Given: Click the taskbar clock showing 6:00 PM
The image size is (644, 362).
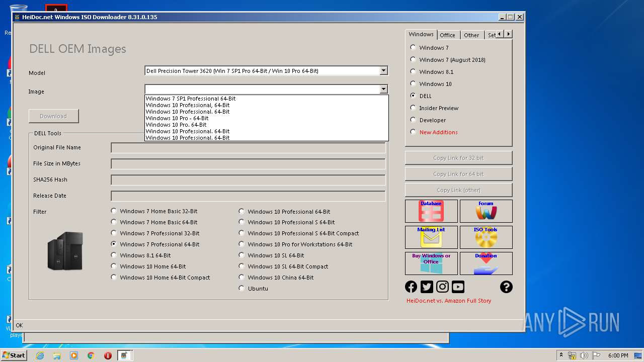Looking at the screenshot, I should click(x=618, y=355).
